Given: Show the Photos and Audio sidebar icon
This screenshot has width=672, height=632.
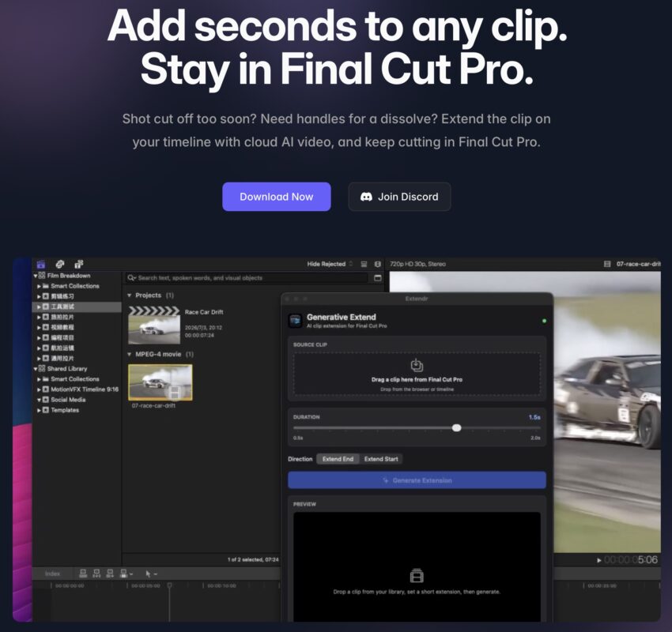Looking at the screenshot, I should (x=60, y=264).
